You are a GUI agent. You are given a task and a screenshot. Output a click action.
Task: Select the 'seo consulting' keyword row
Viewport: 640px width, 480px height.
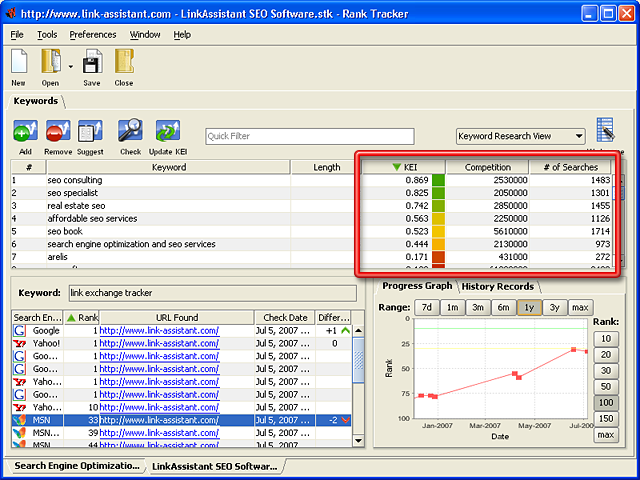pyautogui.click(x=312, y=180)
